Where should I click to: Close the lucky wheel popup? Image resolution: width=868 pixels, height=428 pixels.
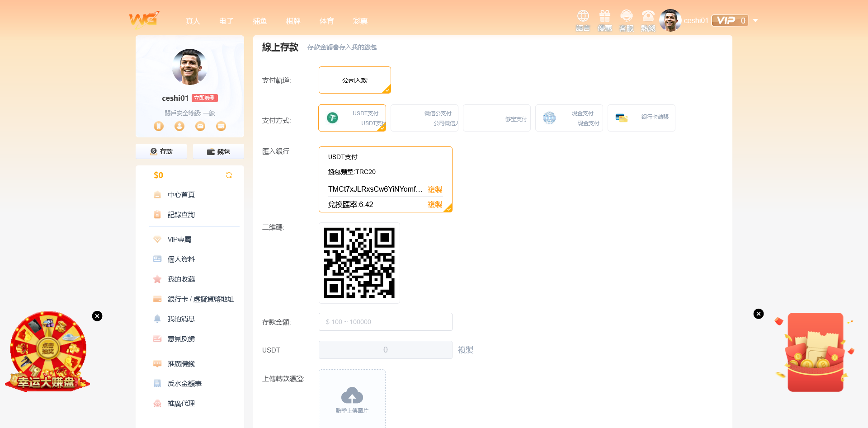(97, 316)
